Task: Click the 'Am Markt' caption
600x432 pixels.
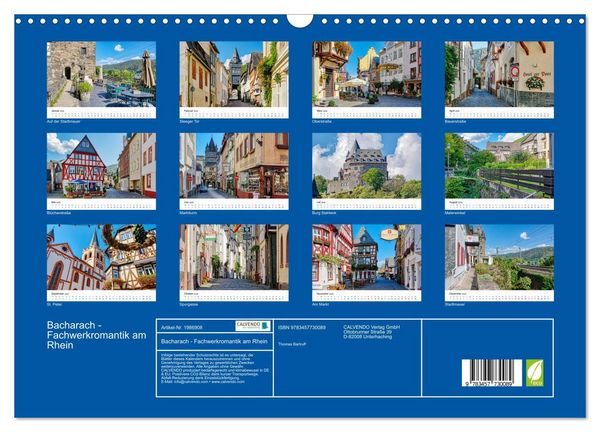Action: (321, 305)
